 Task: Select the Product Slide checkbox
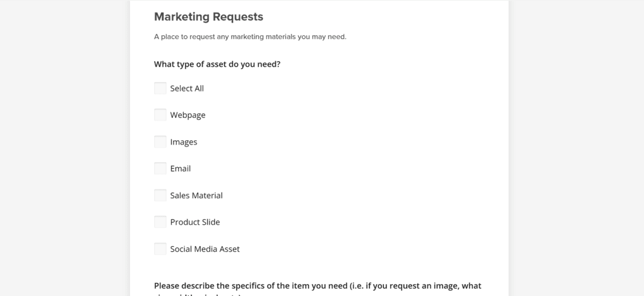[160, 222]
